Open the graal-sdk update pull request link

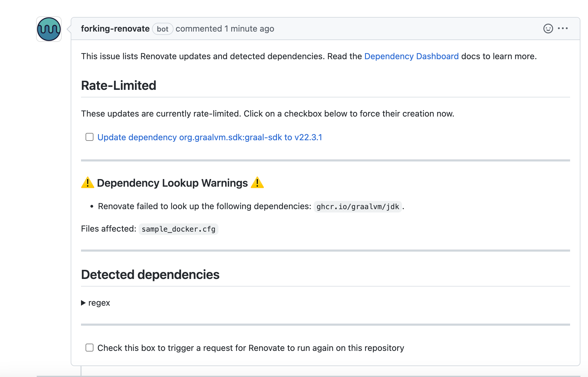point(209,137)
